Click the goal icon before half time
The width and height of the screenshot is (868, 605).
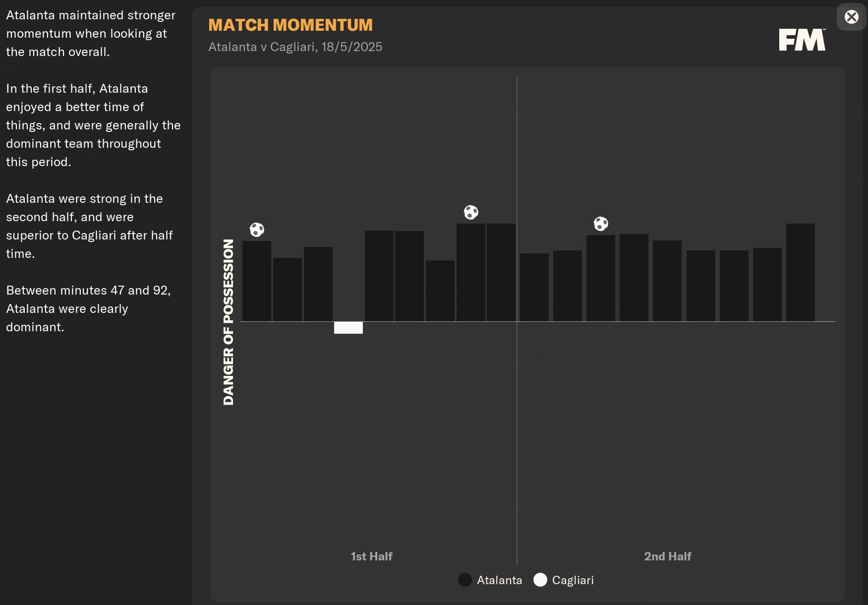[x=471, y=212]
